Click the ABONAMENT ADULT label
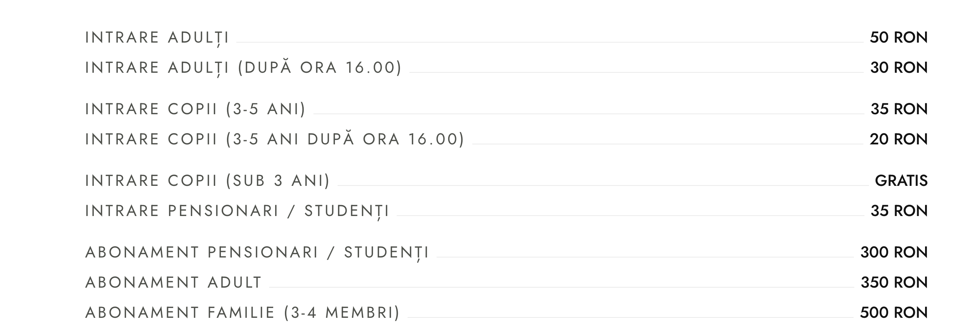The height and width of the screenshot is (331, 980). 173,282
